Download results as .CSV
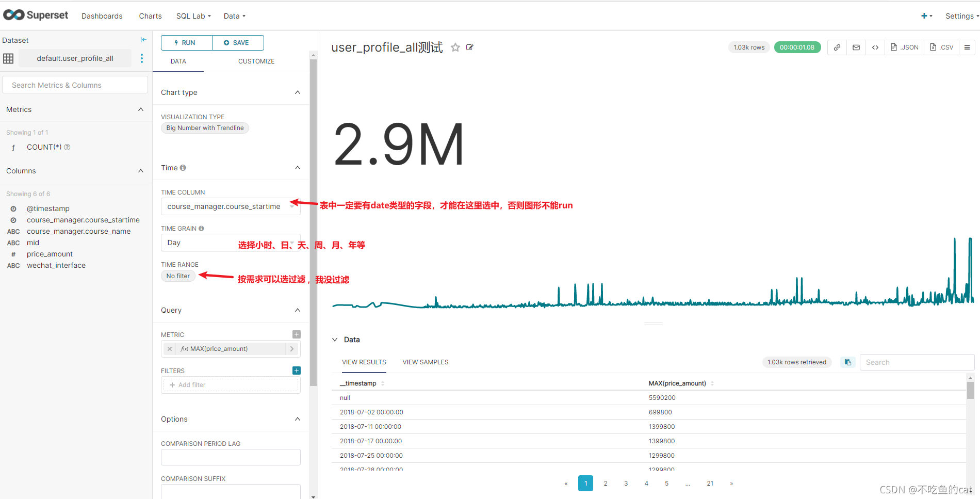 (942, 47)
